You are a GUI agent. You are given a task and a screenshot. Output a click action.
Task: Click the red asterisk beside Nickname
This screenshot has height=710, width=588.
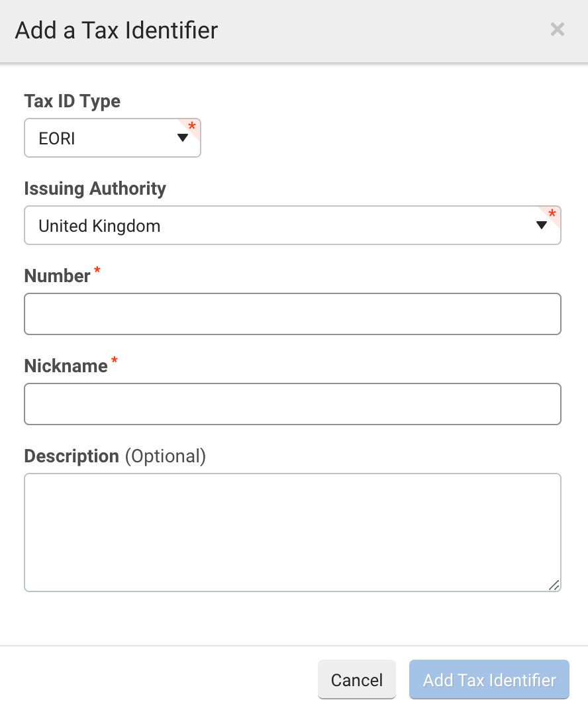click(x=115, y=360)
